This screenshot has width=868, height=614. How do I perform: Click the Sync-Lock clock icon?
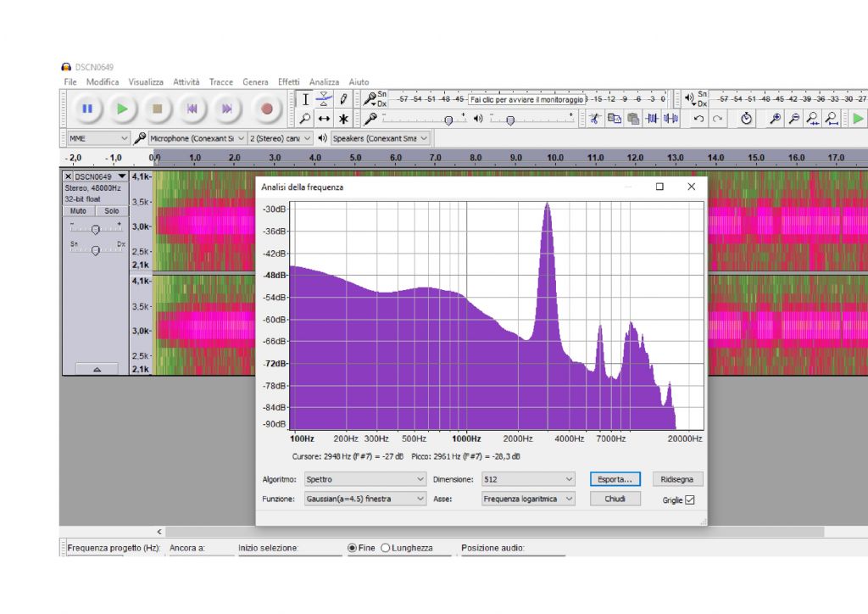click(x=746, y=118)
